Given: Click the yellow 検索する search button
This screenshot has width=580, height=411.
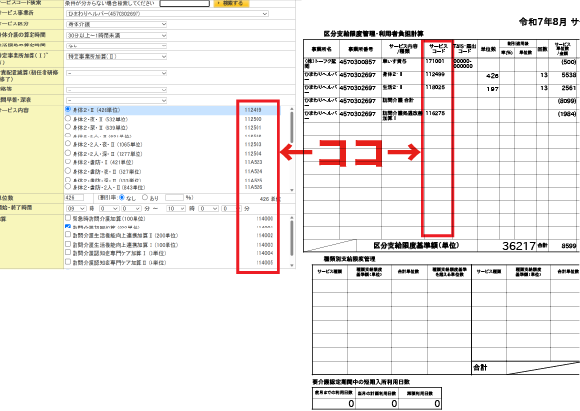Looking at the screenshot, I should [231, 3].
